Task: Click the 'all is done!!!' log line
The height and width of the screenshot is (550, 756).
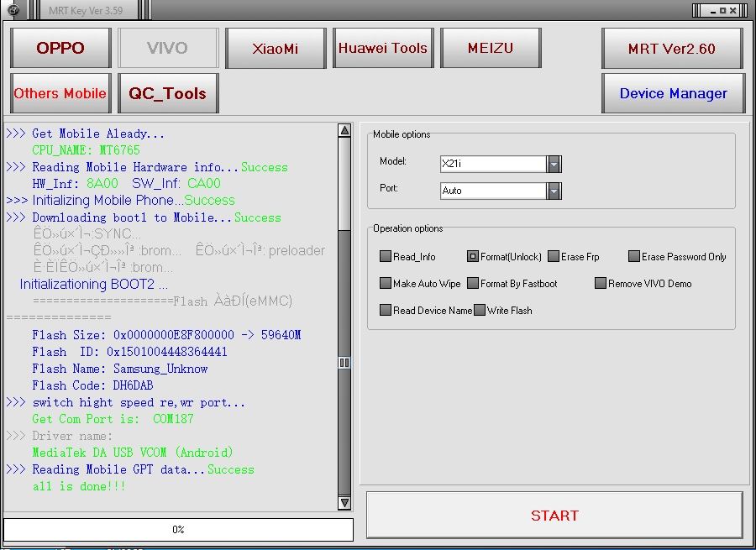Action: (x=79, y=486)
